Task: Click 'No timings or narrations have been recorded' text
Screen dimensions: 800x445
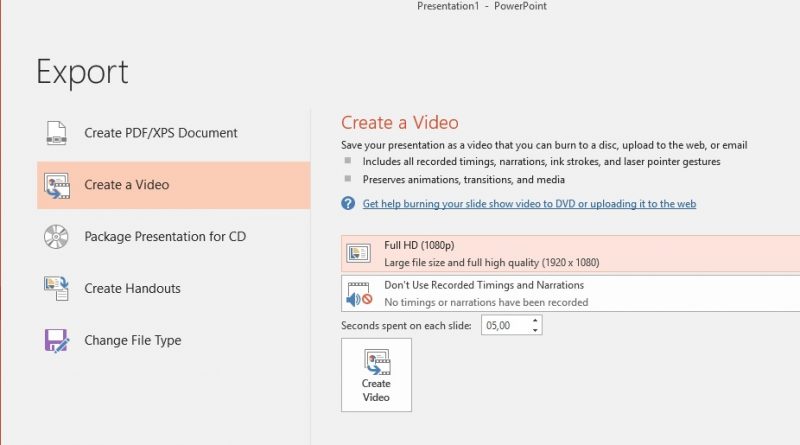Action: [x=486, y=303]
